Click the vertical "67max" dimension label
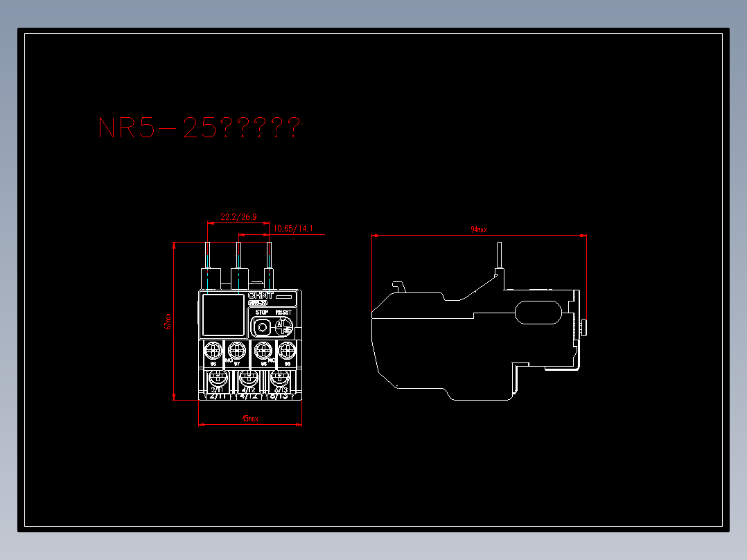Screen dimensions: 747x560 168,322
